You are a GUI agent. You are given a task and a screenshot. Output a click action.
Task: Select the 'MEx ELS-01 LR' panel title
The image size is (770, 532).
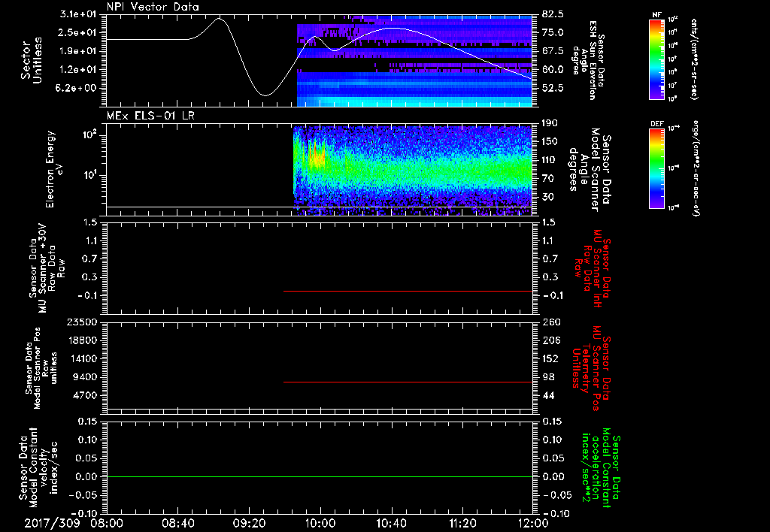tap(150, 116)
